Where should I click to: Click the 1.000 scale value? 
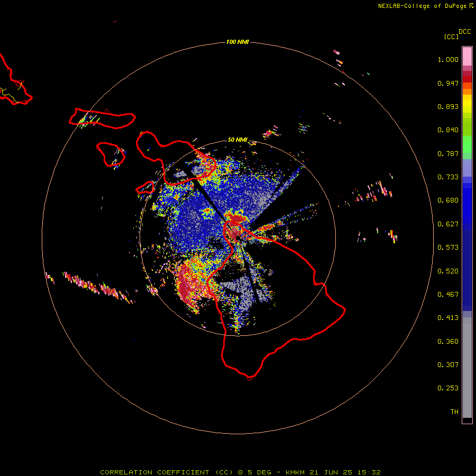[448, 59]
